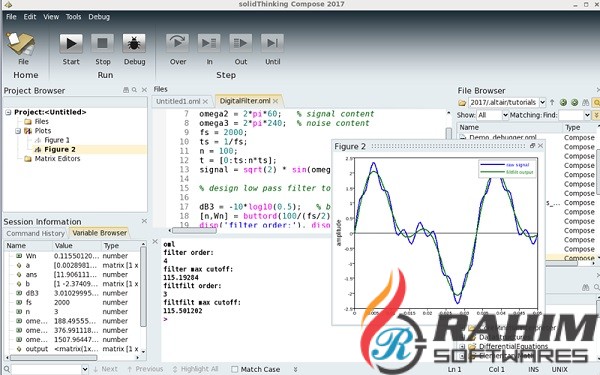Click the Step Over icon

click(178, 43)
